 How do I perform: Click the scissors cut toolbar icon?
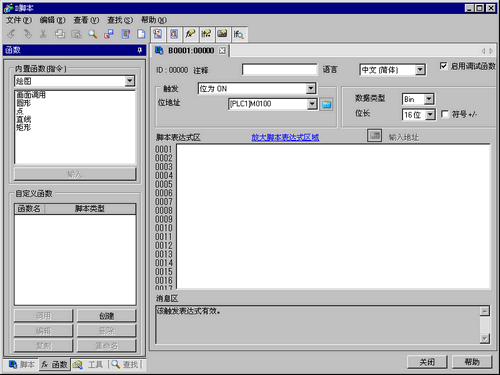click(43, 34)
